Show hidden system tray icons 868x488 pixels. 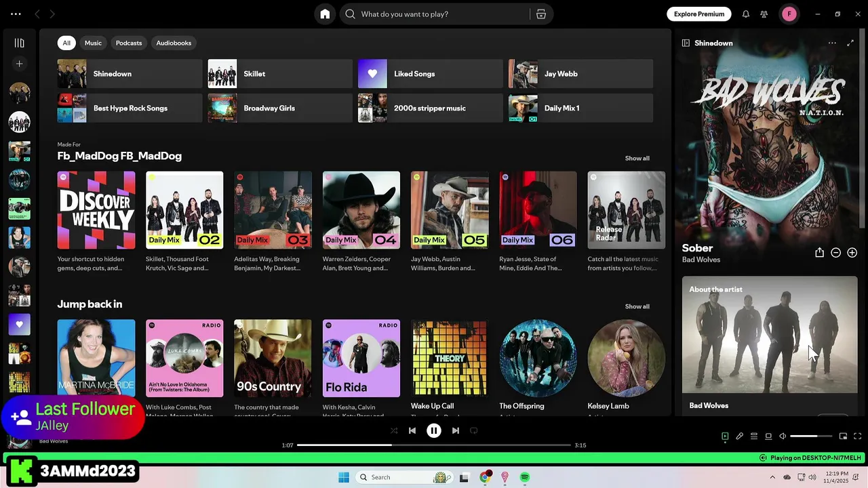click(772, 477)
